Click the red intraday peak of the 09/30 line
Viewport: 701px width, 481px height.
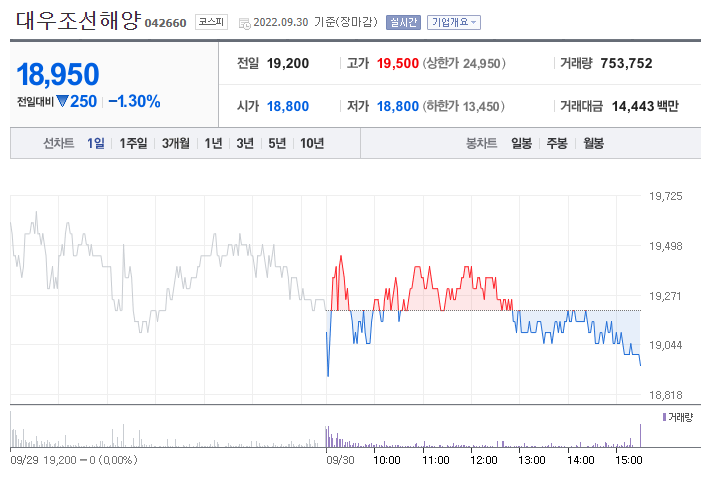pyautogui.click(x=341, y=257)
